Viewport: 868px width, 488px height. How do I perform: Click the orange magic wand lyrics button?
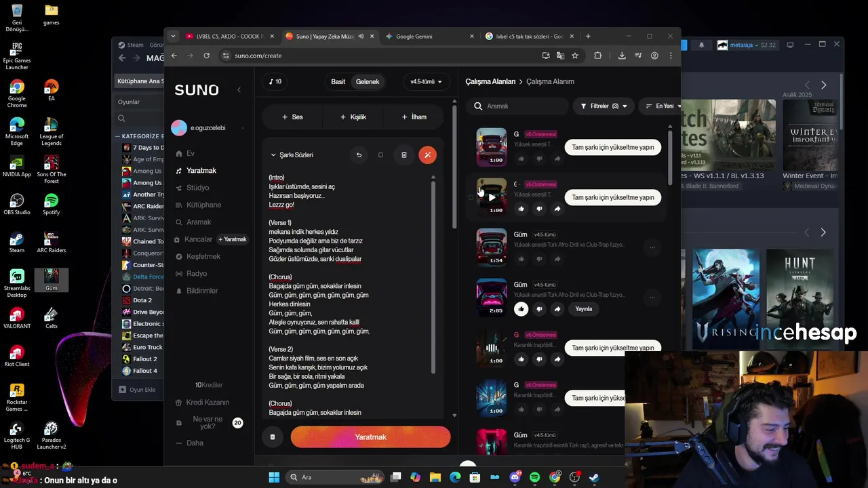click(427, 155)
